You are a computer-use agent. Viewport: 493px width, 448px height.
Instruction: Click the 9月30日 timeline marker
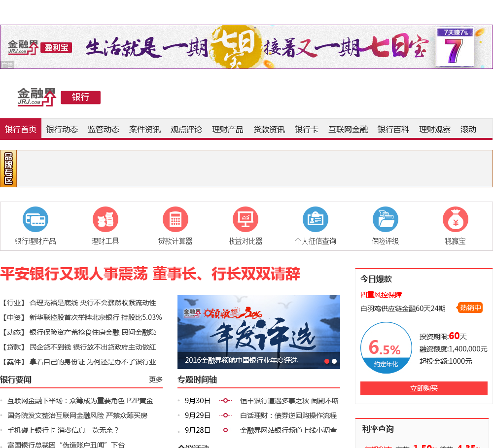(x=225, y=401)
